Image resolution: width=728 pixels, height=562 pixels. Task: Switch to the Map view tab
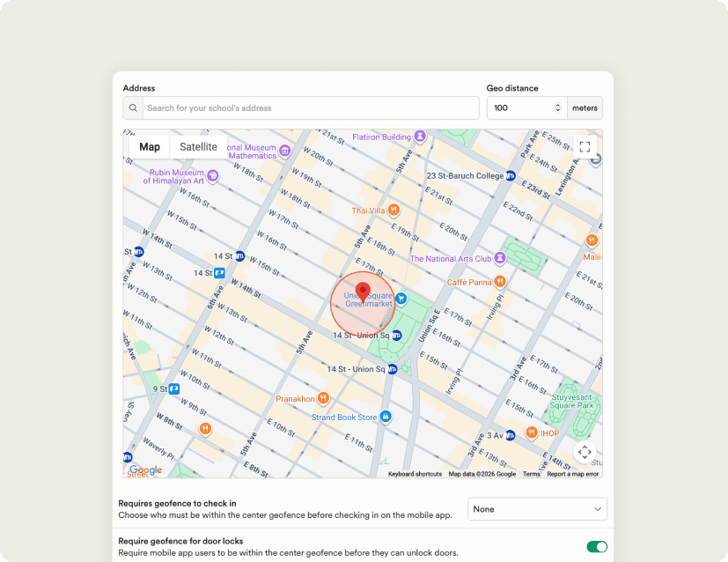pos(150,147)
